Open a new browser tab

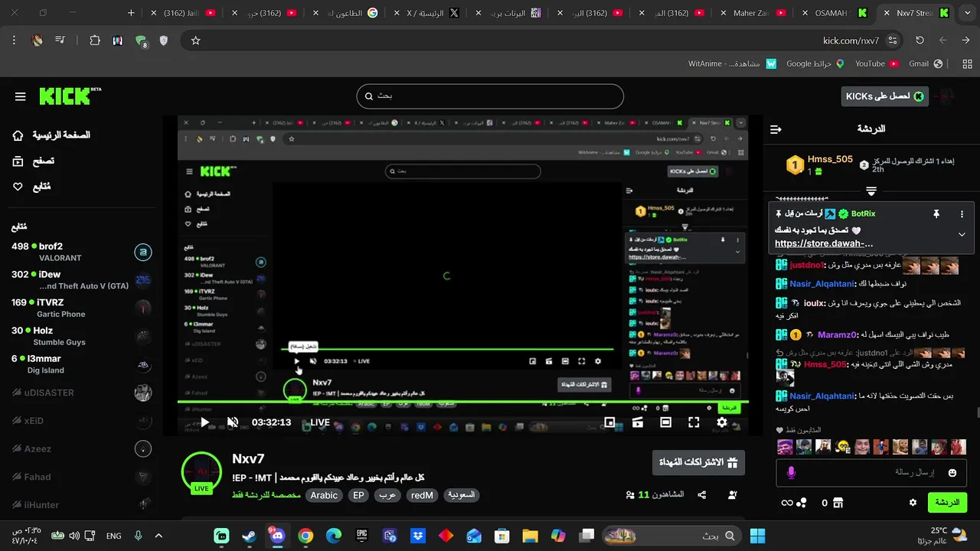(x=131, y=13)
